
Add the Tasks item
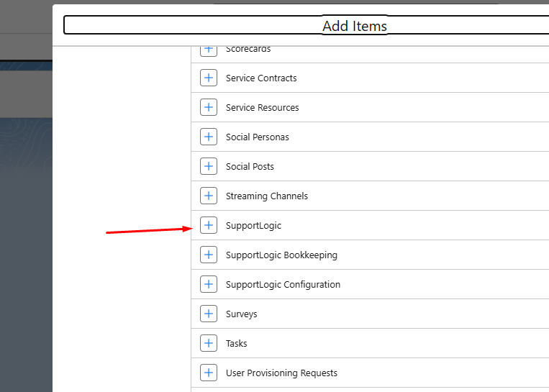pos(209,343)
